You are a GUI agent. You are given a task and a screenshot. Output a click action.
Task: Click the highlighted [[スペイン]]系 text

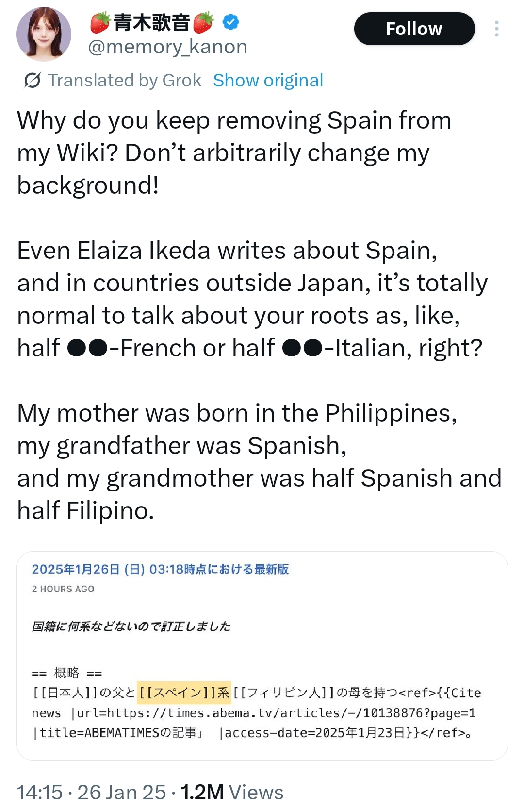click(184, 693)
